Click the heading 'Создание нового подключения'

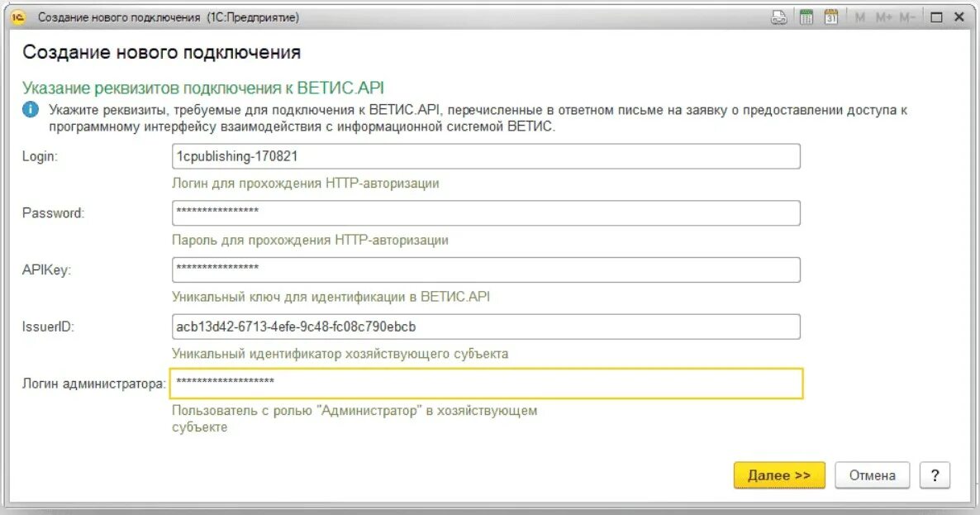coord(161,53)
